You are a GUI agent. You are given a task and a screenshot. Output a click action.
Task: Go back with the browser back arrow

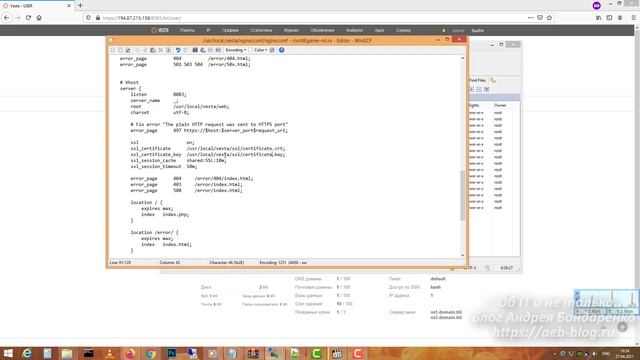(7, 18)
